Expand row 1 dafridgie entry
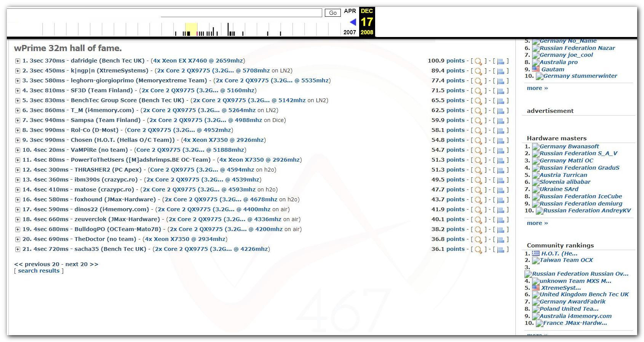Viewport: 644px width, 342px height. tap(18, 61)
